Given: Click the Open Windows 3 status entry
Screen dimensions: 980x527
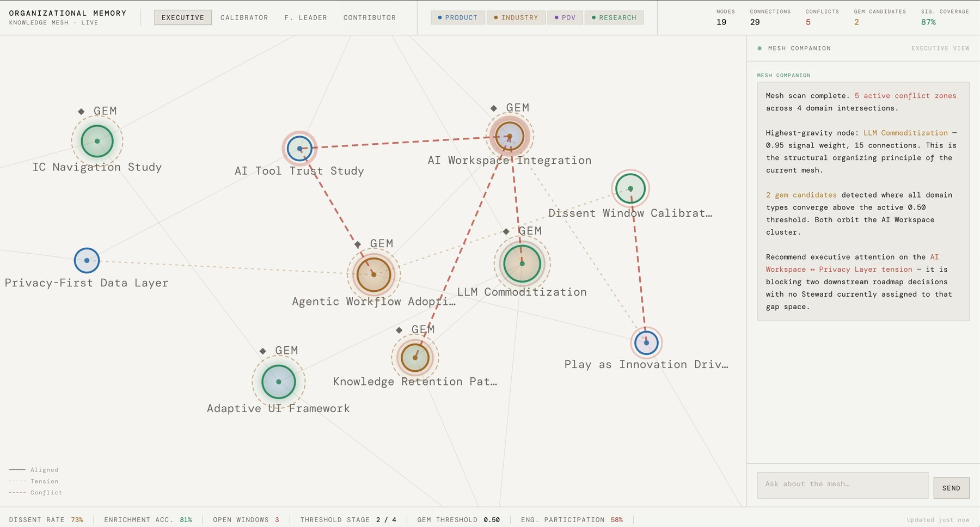Looking at the screenshot, I should tap(246, 520).
